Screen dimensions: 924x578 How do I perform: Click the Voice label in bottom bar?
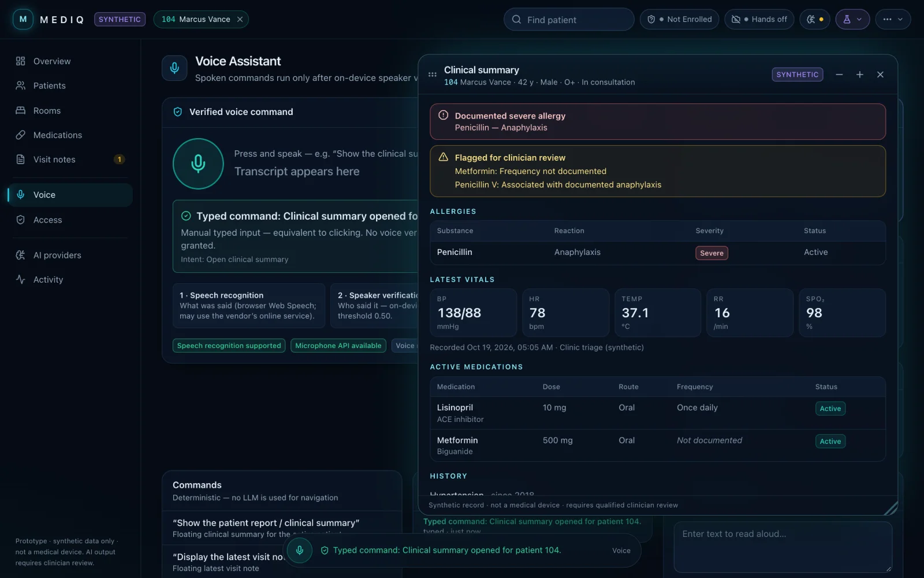(x=621, y=551)
